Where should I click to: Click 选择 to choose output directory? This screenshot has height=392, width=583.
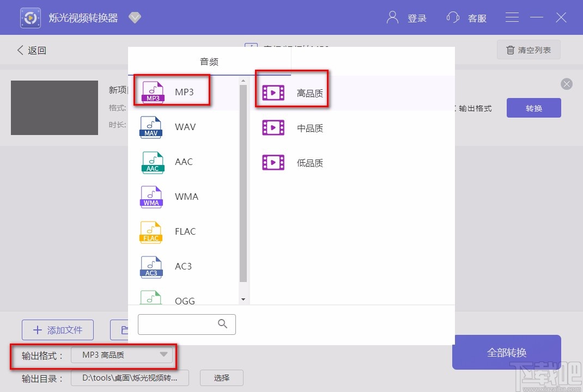(222, 377)
